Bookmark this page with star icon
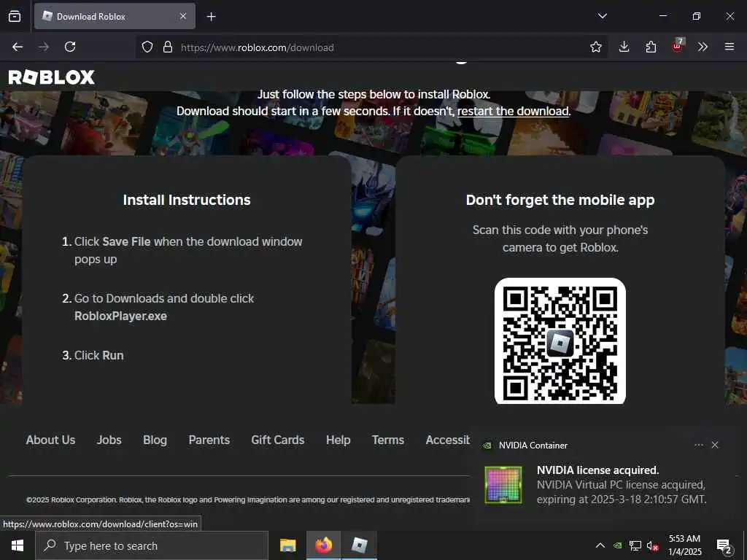Screen dimensions: 747x560 (x=595, y=47)
